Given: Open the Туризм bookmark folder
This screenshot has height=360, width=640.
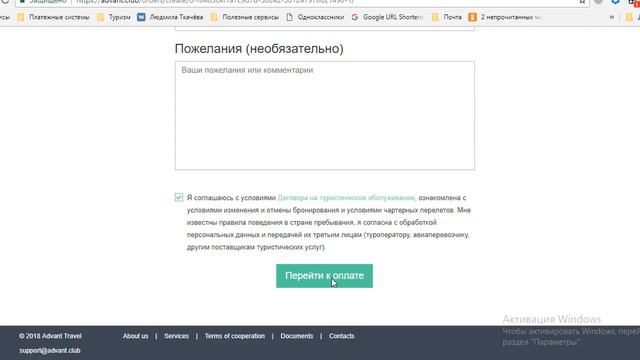Looking at the screenshot, I should (114, 17).
